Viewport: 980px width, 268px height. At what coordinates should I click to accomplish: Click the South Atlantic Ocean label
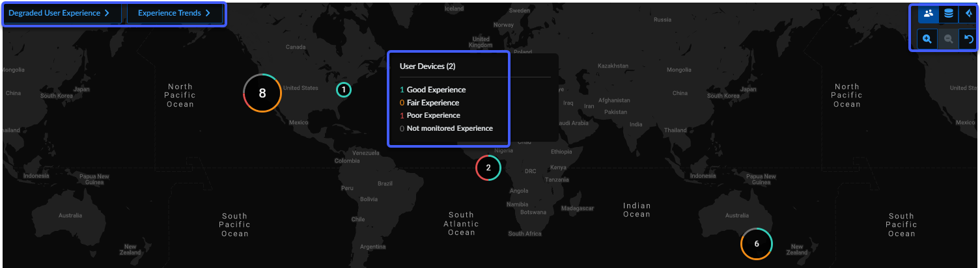461,224
